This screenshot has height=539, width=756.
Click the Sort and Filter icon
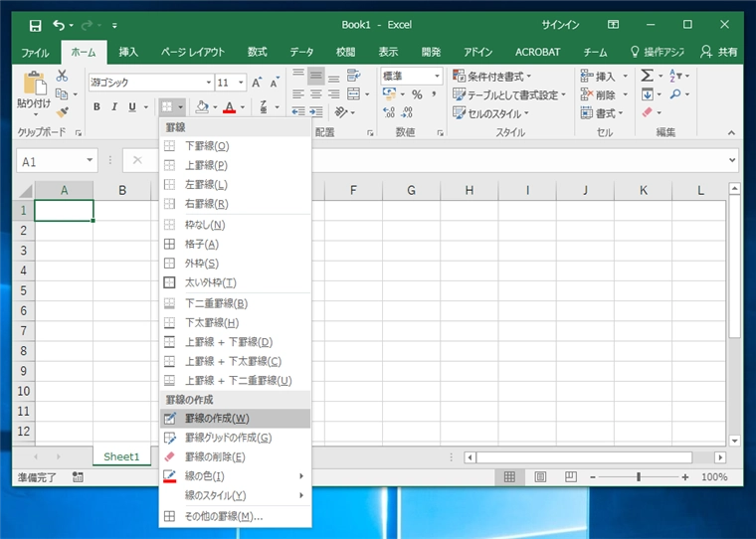tap(675, 76)
